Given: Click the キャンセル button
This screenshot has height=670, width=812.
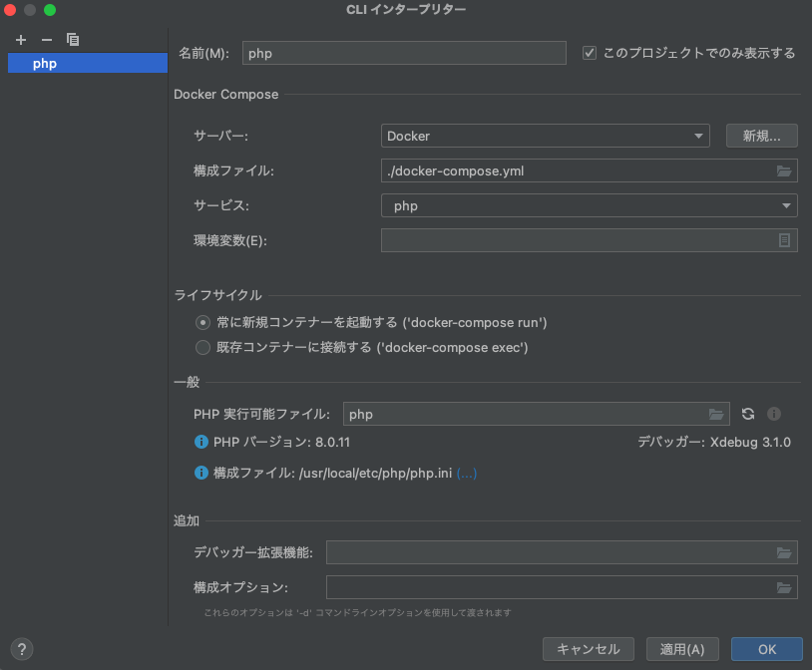Looking at the screenshot, I should (x=589, y=649).
